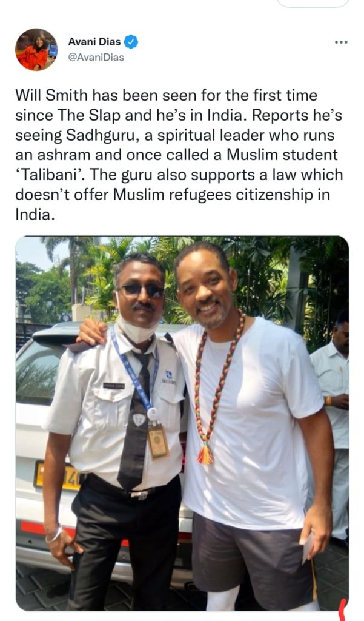This screenshot has height=621, width=364.
Task: Open the attached photo of two men
Action: tap(182, 423)
